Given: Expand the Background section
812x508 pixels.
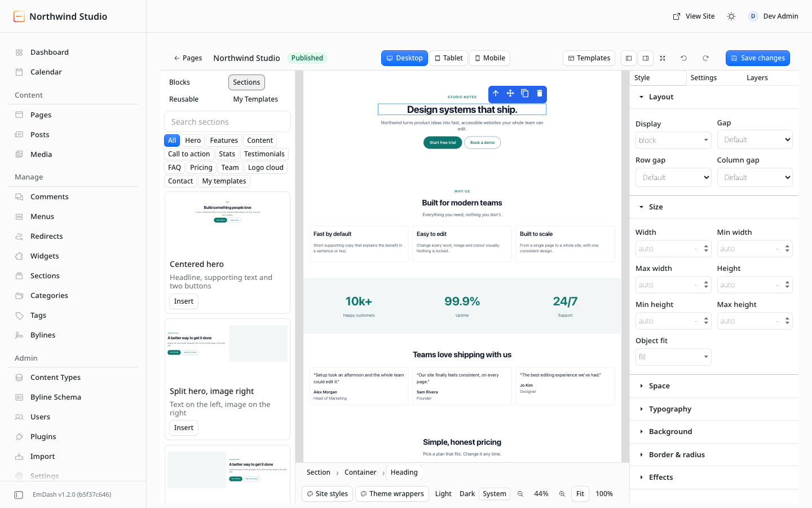Looking at the screenshot, I should pyautogui.click(x=714, y=431).
